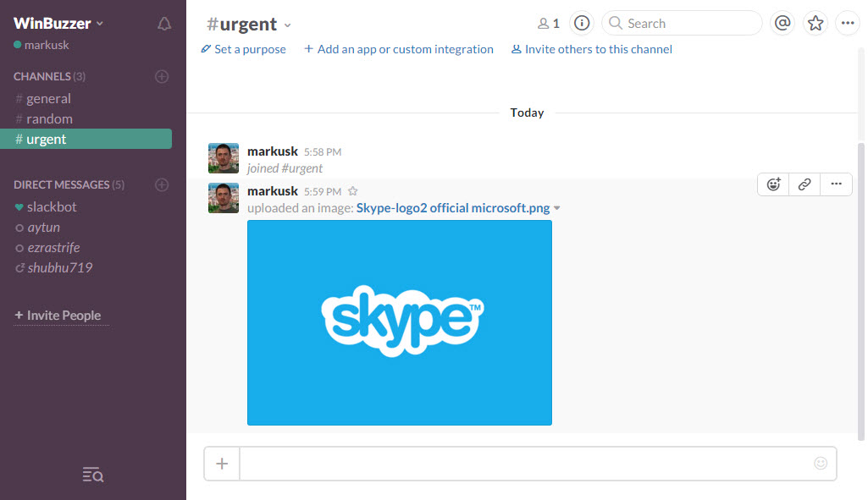
Task: Open more items ellipsis in header
Action: (848, 23)
